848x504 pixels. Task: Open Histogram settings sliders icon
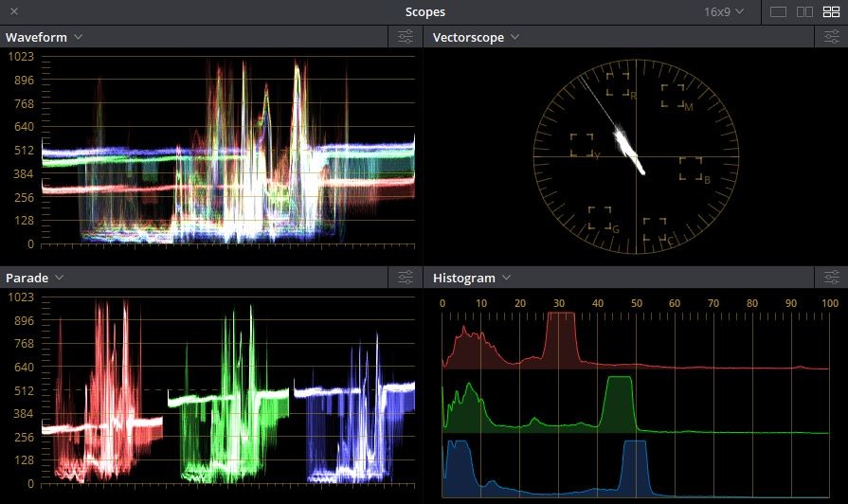(831, 278)
